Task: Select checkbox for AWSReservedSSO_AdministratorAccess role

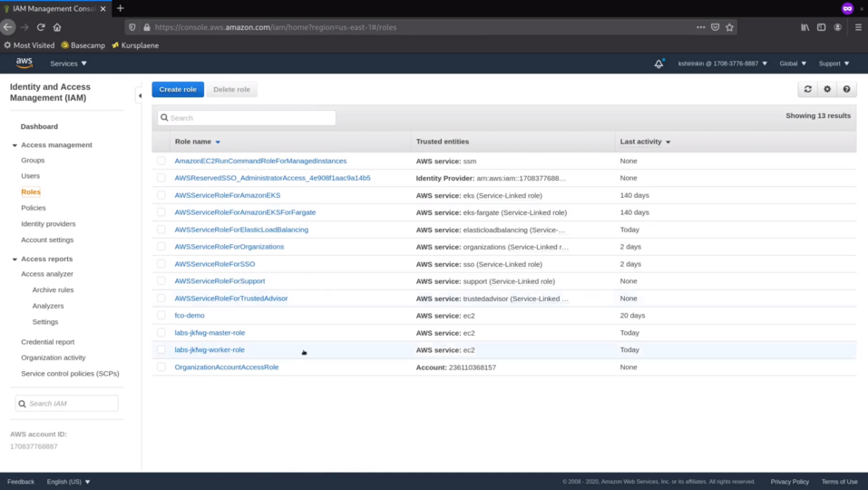Action: coord(161,178)
